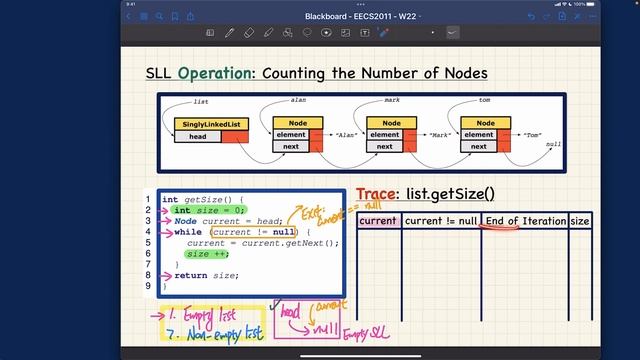Select the Laser pointer tool
Screen dimensions: 640x360
tap(384, 33)
